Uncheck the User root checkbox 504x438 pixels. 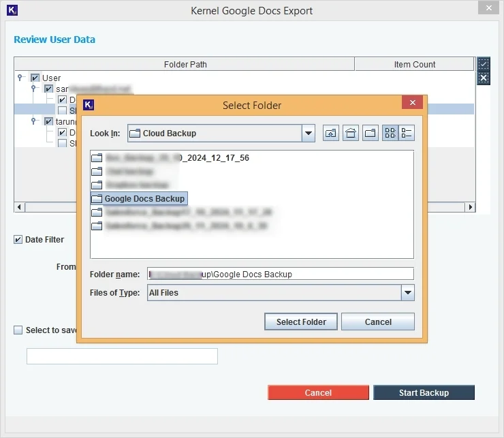pos(35,78)
